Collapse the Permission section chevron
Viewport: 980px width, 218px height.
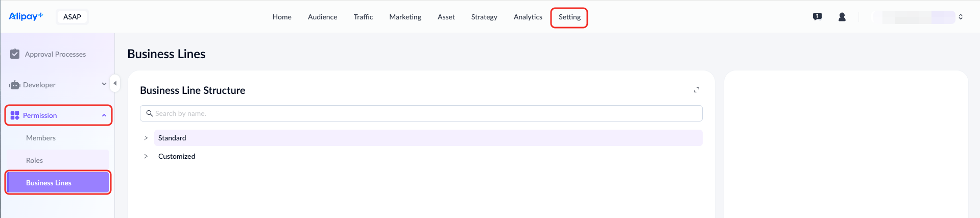pyautogui.click(x=104, y=115)
